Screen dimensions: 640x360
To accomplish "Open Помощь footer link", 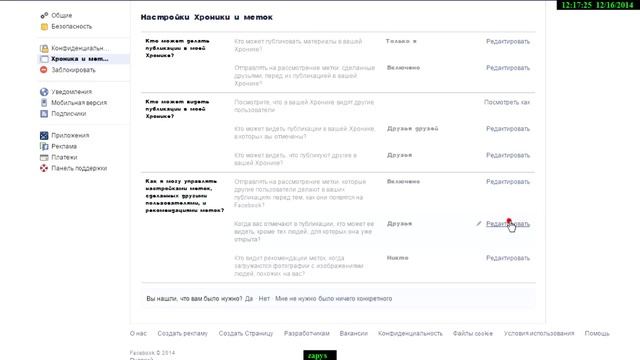I will [x=597, y=333].
